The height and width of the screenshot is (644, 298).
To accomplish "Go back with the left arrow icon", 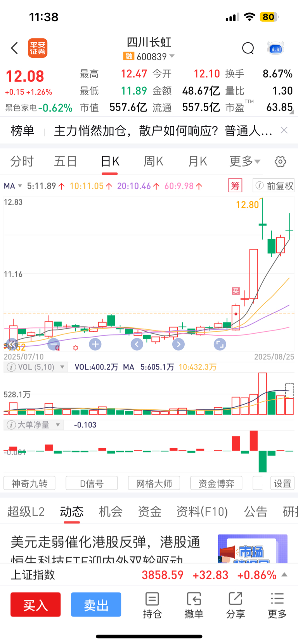I will (x=15, y=48).
